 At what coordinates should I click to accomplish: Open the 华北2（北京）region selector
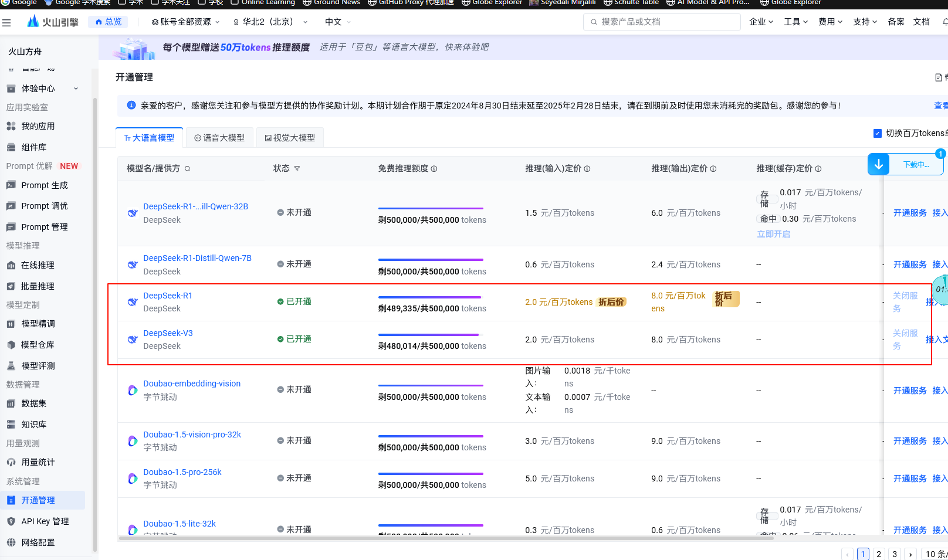(x=270, y=22)
